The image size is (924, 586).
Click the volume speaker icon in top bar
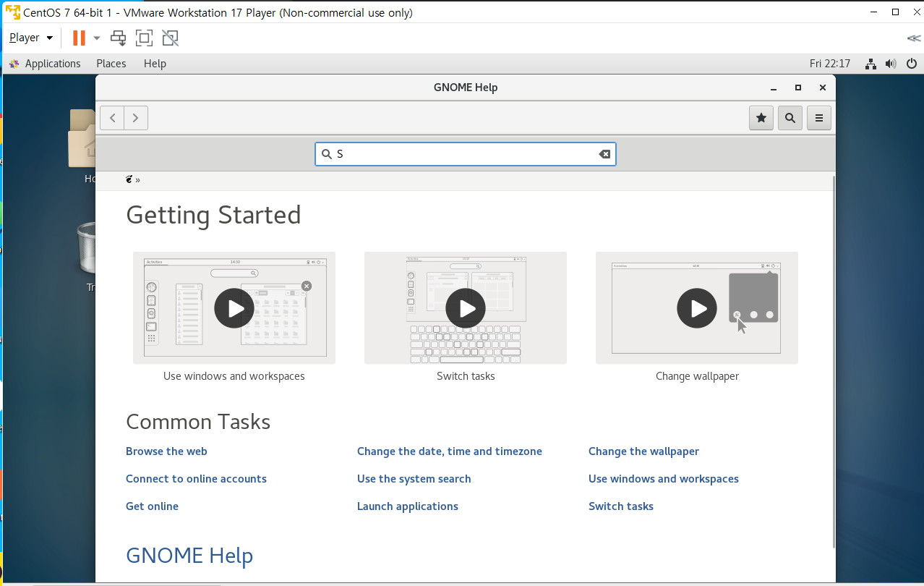pos(891,64)
